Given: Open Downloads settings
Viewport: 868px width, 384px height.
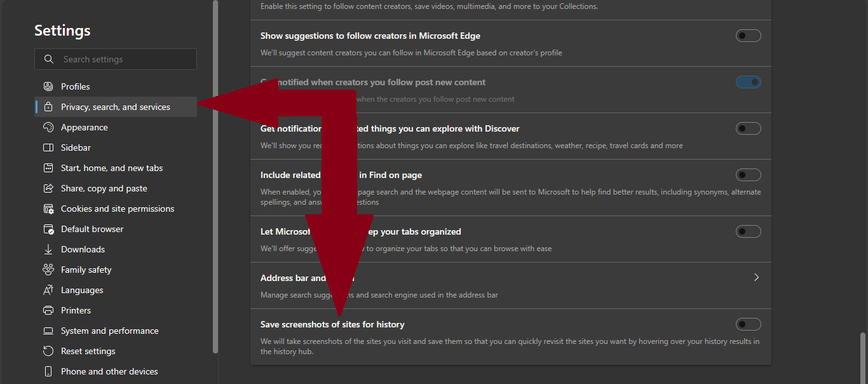Looking at the screenshot, I should tap(116, 249).
